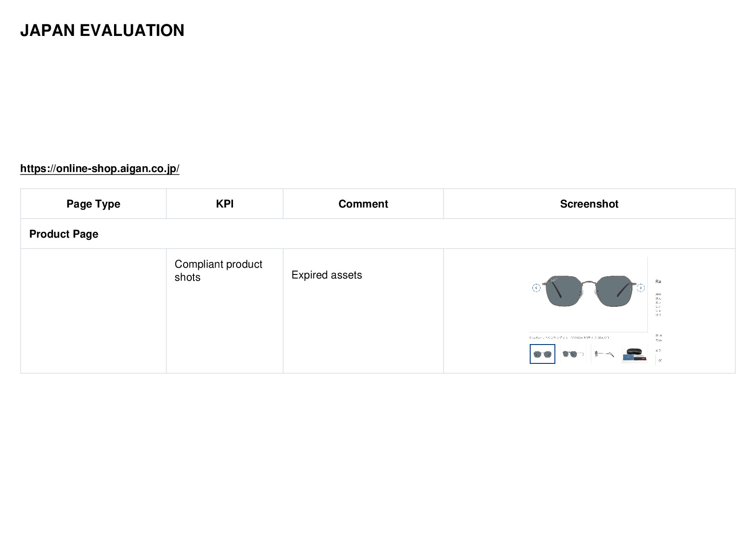Viewport: 756px width, 535px height.
Task: Click the KPI column header
Action: click(224, 204)
